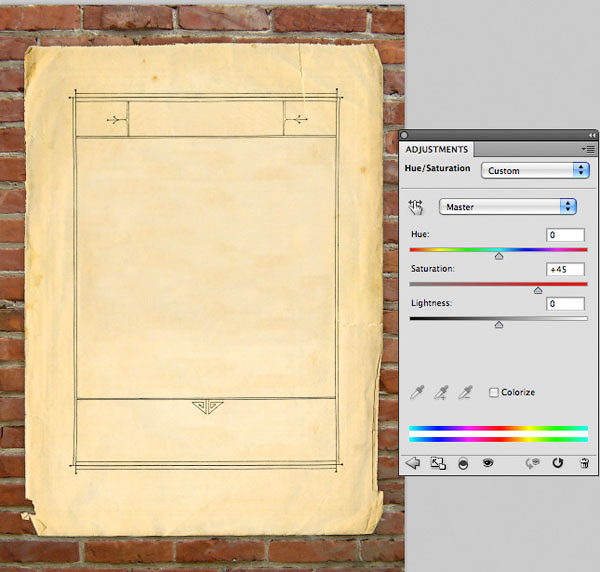View previous state of adjustment
This screenshot has height=572, width=600.
(532, 463)
